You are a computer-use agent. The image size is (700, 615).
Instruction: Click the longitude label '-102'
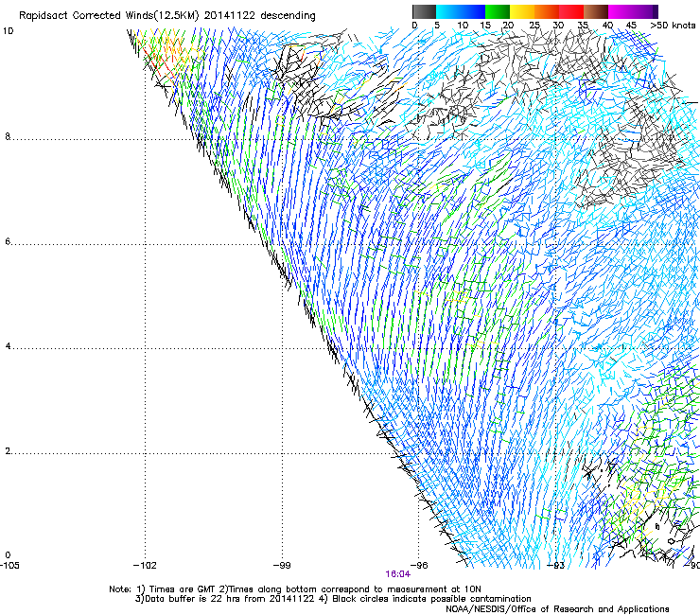(145, 566)
